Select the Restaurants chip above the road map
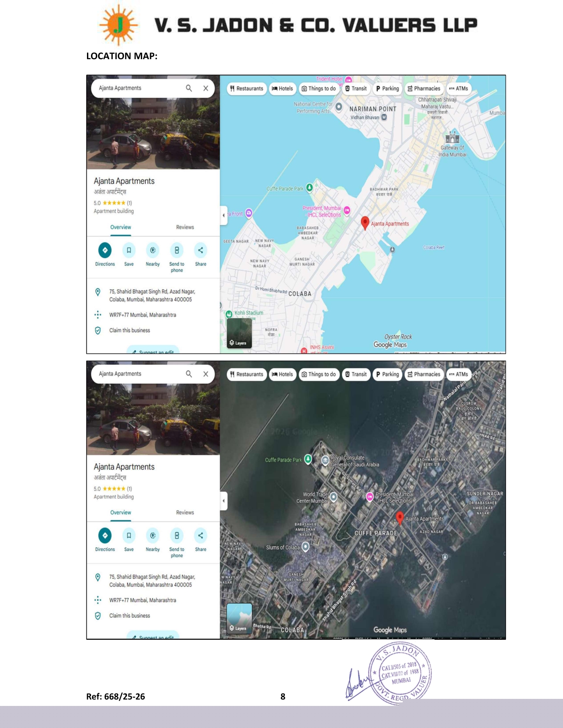 click(x=247, y=89)
